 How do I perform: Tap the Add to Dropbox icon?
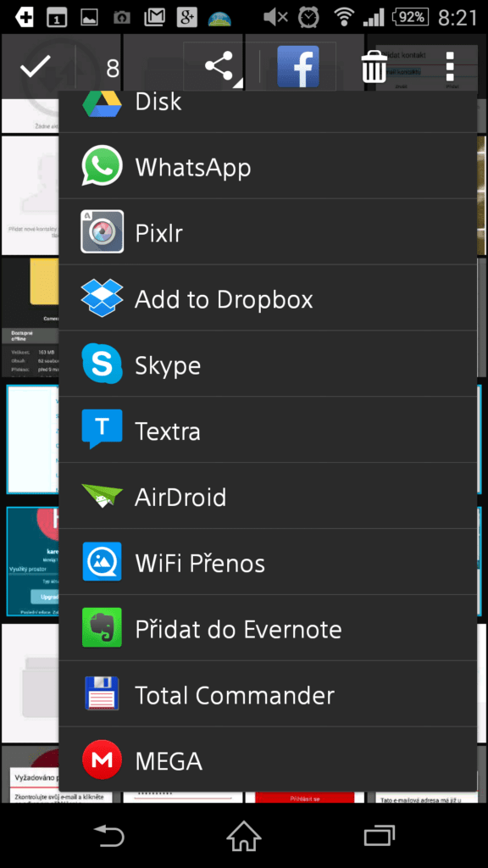pyautogui.click(x=103, y=298)
